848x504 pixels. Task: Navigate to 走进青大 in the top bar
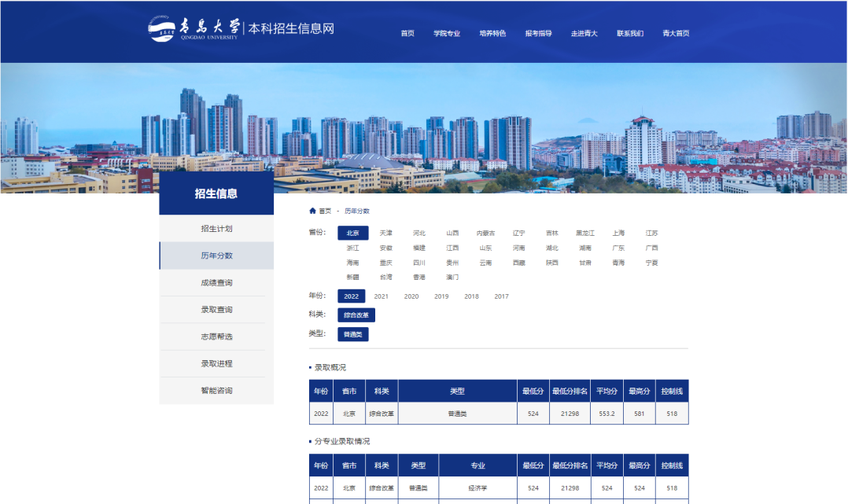(x=585, y=34)
